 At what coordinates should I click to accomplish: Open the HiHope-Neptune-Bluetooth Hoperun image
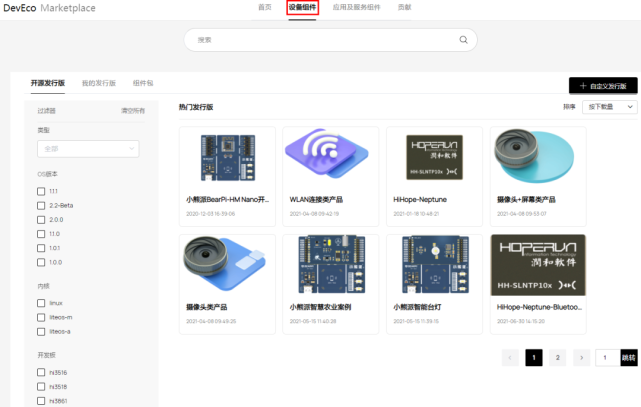(538, 265)
